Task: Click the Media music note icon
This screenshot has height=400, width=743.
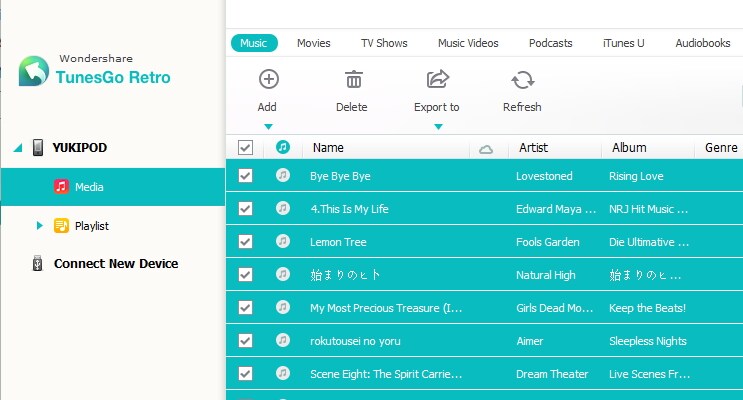Action: [x=61, y=186]
